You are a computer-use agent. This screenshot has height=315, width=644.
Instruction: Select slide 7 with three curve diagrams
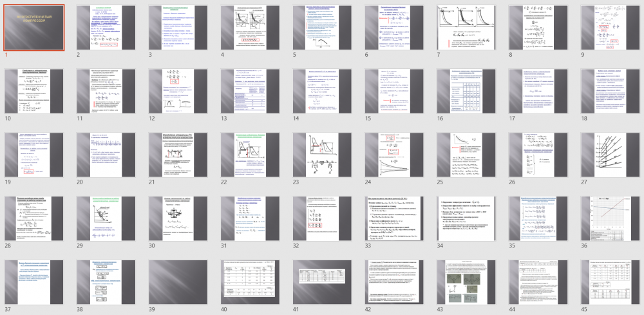466,28
